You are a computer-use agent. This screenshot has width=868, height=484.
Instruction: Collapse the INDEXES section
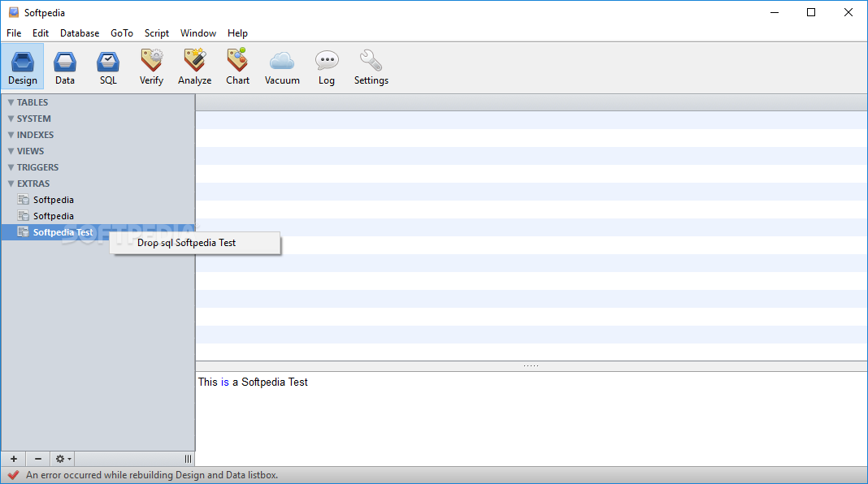click(x=11, y=135)
